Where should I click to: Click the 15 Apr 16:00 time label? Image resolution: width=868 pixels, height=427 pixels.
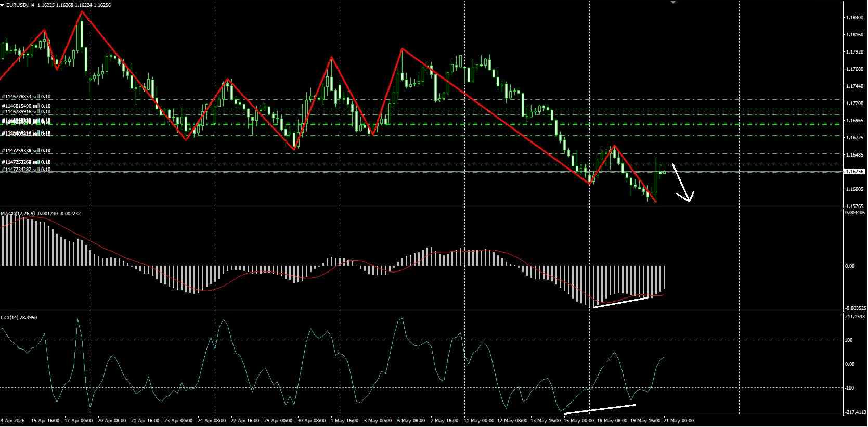pyautogui.click(x=45, y=420)
